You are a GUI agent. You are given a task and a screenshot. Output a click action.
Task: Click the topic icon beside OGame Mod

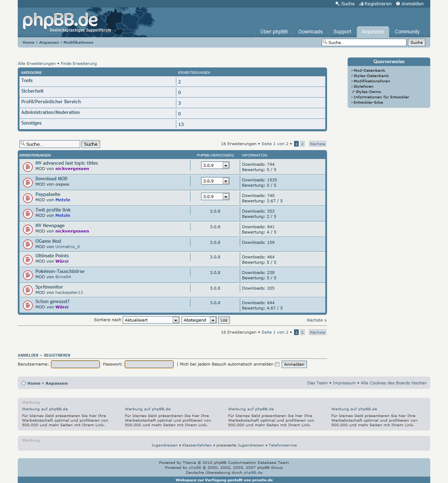click(x=28, y=244)
